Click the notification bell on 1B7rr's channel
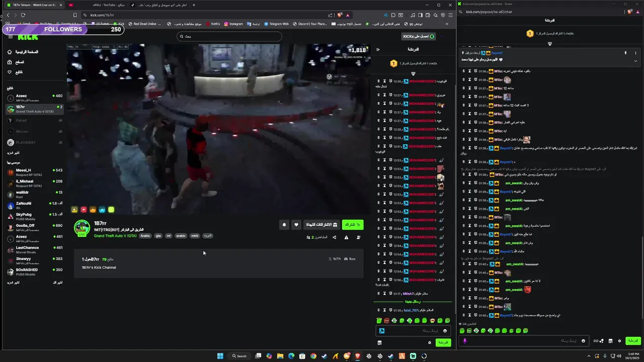The image size is (644, 362). coord(284,225)
